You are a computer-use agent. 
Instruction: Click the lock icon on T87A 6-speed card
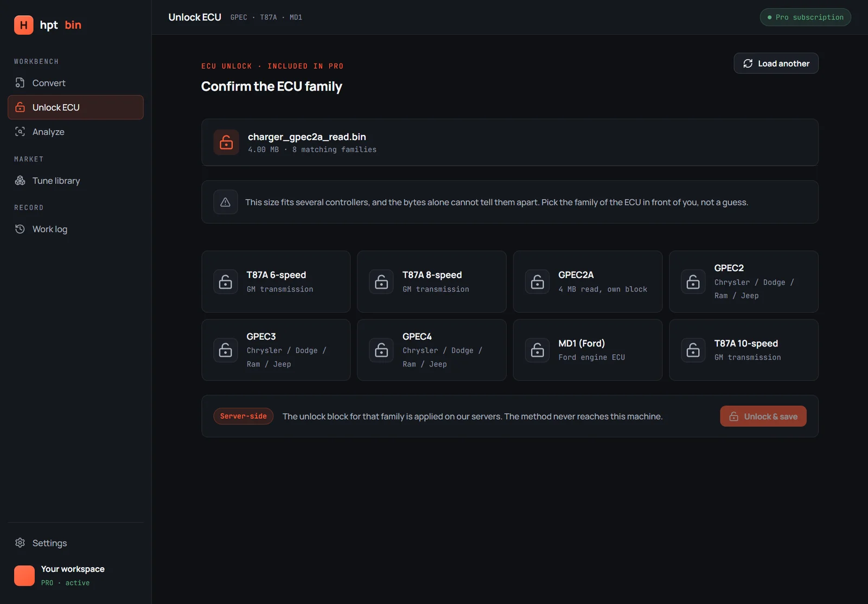coord(226,282)
